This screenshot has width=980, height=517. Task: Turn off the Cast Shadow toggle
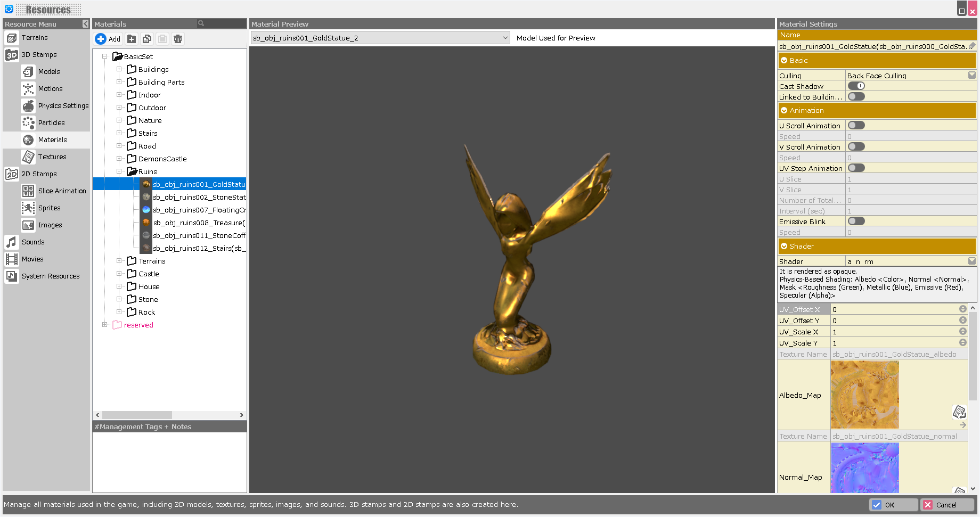point(856,86)
